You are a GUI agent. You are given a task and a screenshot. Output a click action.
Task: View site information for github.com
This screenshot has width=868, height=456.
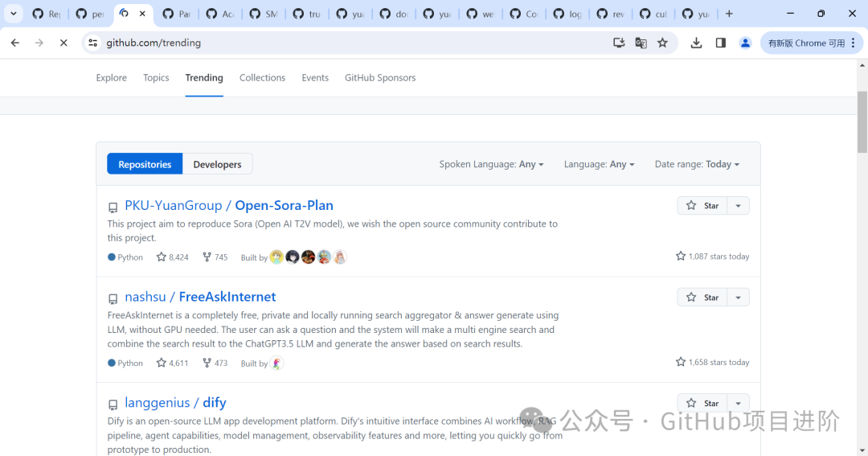[93, 43]
